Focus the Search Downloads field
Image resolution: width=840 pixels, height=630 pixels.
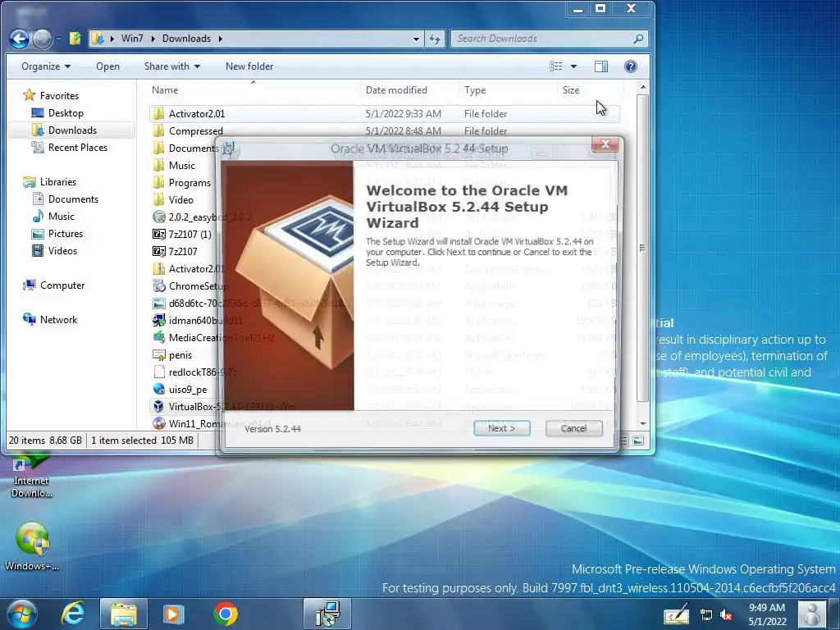pyautogui.click(x=542, y=39)
